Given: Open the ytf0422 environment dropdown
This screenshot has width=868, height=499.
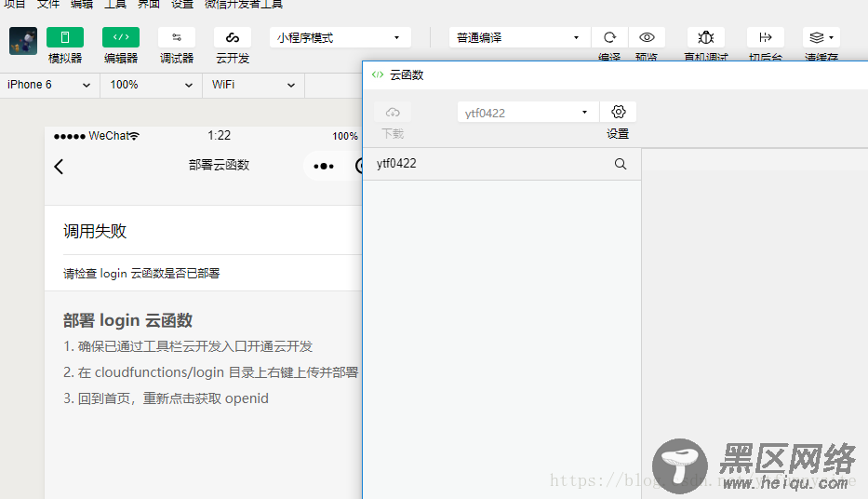Looking at the screenshot, I should (528, 113).
